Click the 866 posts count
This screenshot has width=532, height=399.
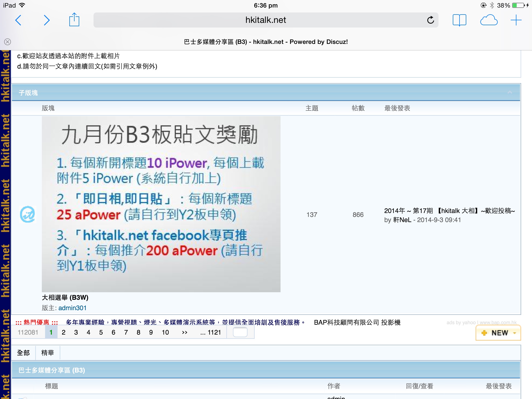pyautogui.click(x=358, y=215)
